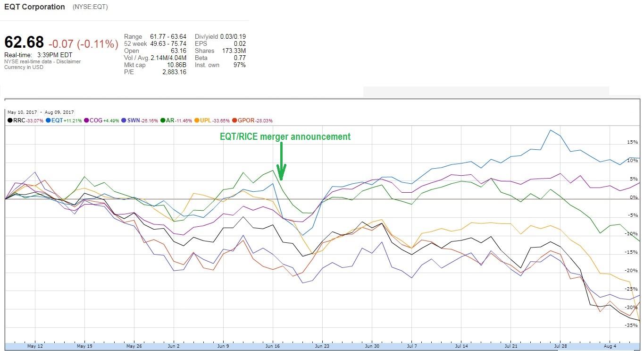Click the 0% y-axis label
644x351 pixels.
pos(634,197)
